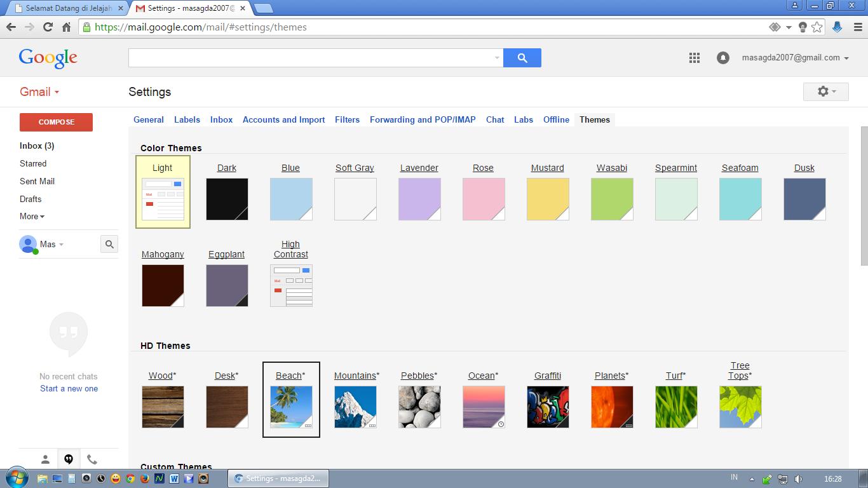Click the blue download extension icon

tap(837, 27)
